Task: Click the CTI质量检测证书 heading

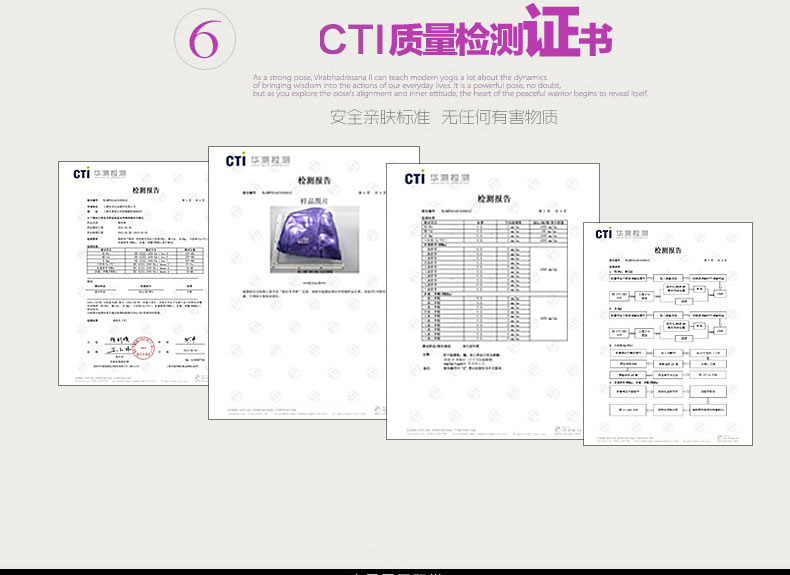Action: click(466, 32)
